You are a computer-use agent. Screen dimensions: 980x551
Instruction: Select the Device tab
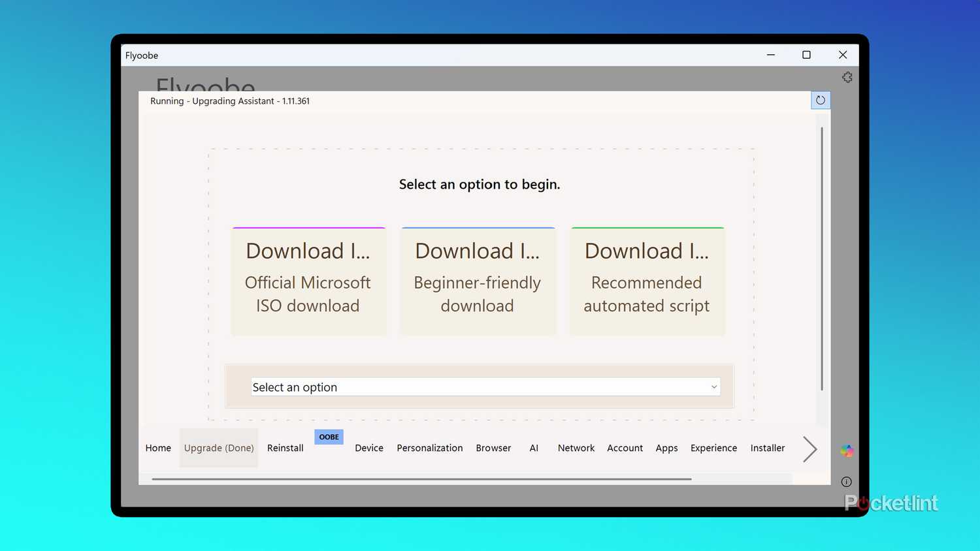coord(369,448)
